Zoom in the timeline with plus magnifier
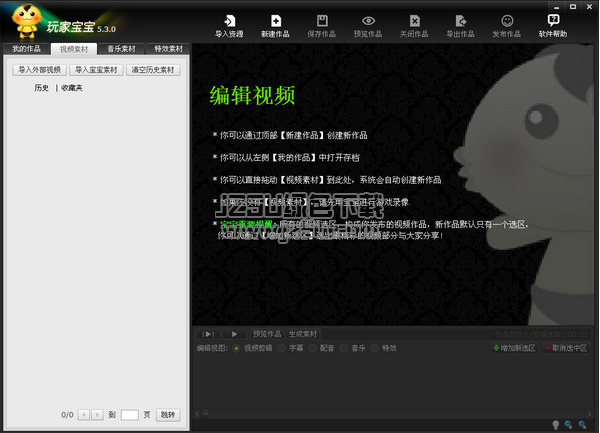600x433 pixels. point(582,425)
